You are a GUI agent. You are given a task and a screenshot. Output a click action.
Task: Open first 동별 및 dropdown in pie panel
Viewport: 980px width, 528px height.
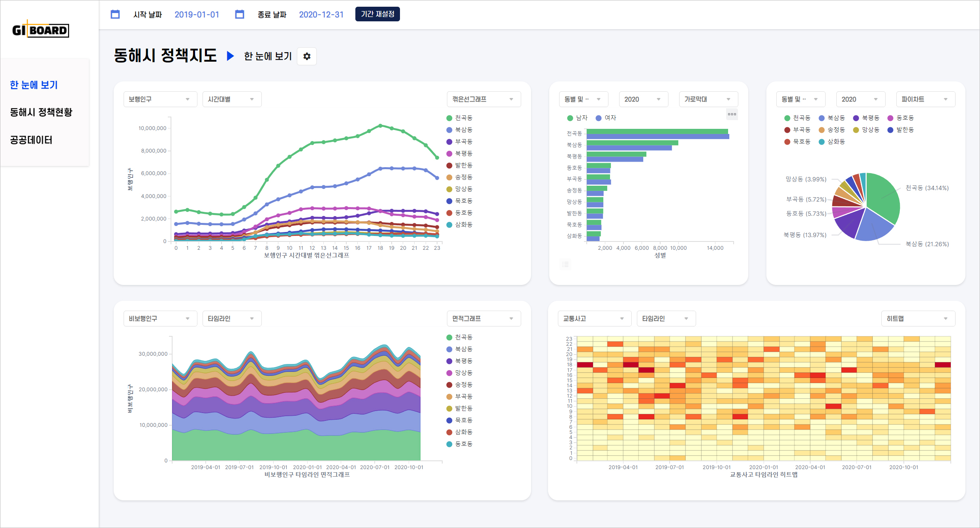pos(801,99)
